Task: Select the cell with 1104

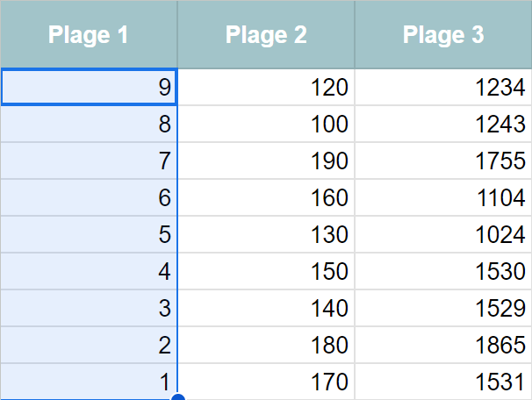Action: pos(443,197)
